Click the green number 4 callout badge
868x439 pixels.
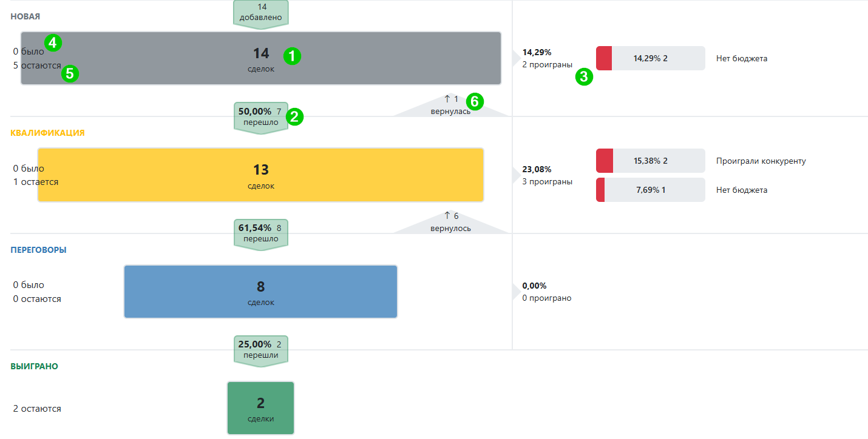[x=53, y=42]
